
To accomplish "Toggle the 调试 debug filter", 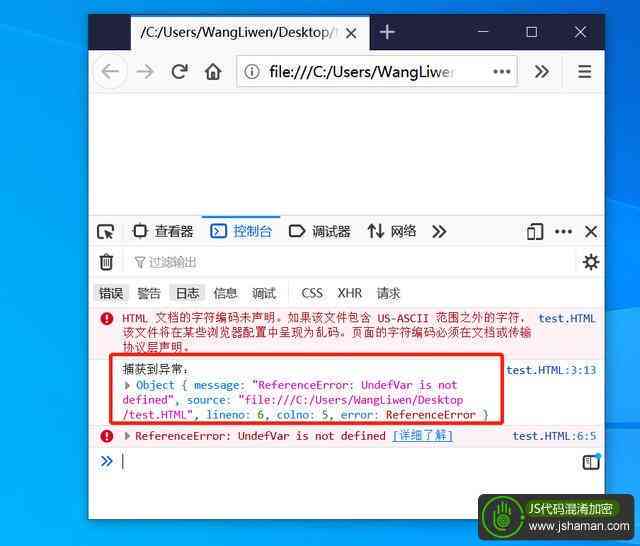I will (264, 293).
